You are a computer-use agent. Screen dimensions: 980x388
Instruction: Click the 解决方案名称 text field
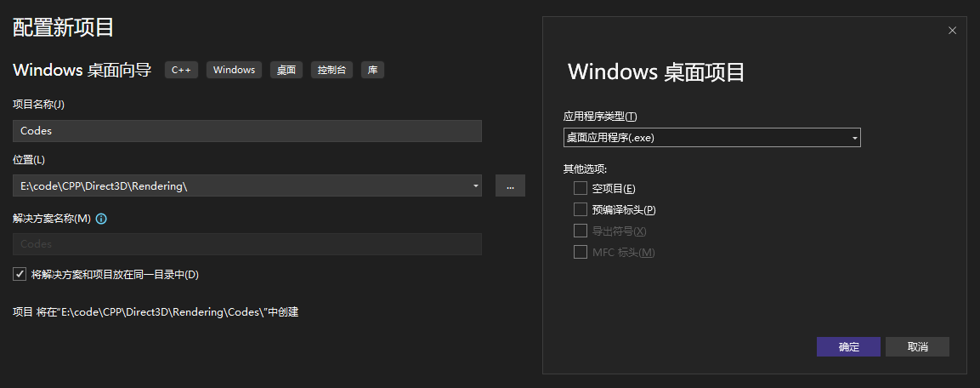tap(246, 244)
